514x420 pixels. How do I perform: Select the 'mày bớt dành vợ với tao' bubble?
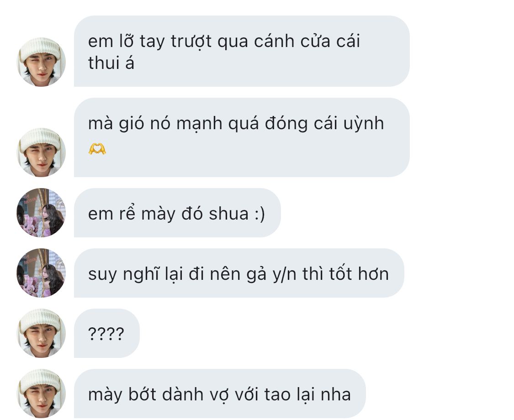click(220, 394)
